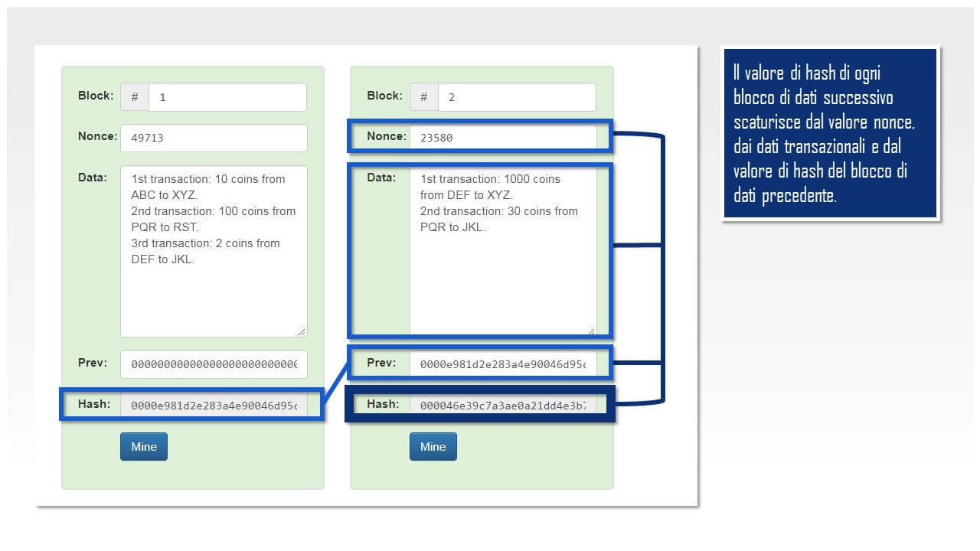Click the # prefix in Block 2

click(x=424, y=97)
